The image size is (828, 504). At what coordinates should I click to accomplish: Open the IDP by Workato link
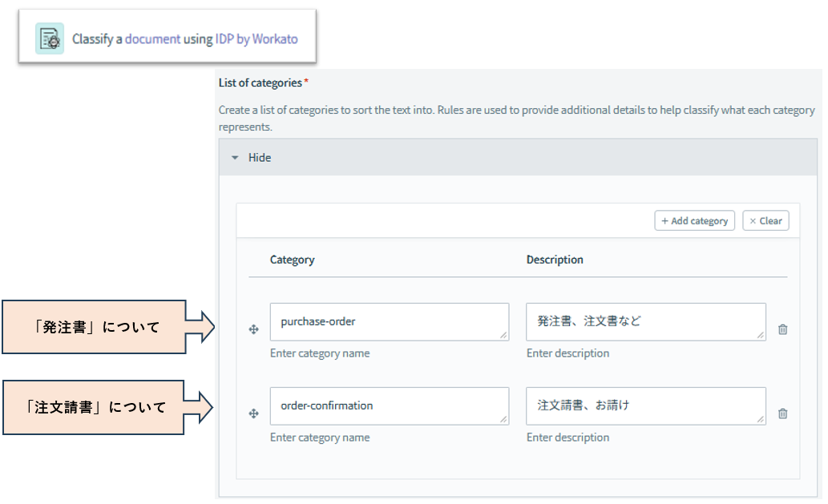[256, 38]
